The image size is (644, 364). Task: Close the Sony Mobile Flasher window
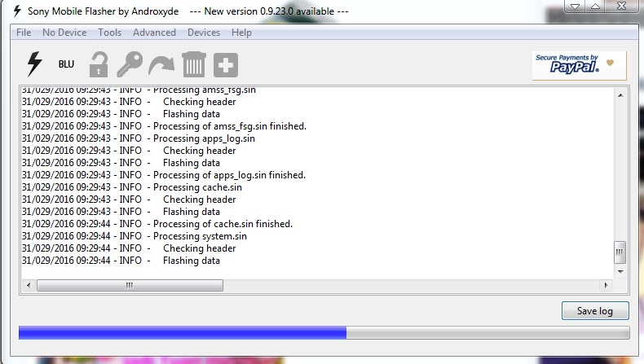click(622, 7)
